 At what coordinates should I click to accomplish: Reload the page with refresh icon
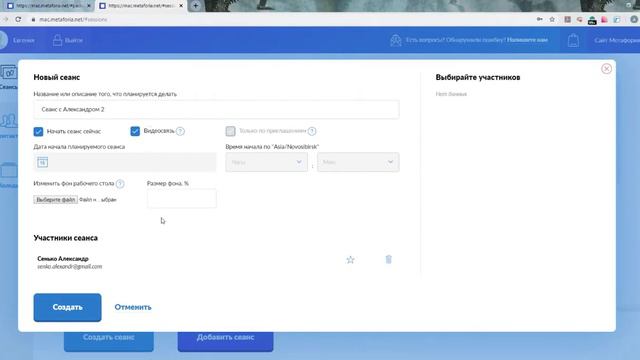pyautogui.click(x=18, y=19)
